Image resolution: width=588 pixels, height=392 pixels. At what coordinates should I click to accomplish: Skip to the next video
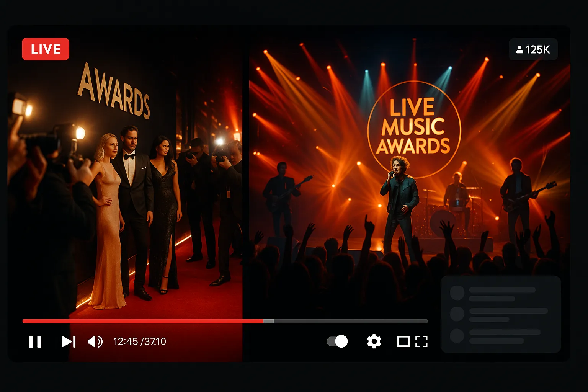pyautogui.click(x=68, y=341)
